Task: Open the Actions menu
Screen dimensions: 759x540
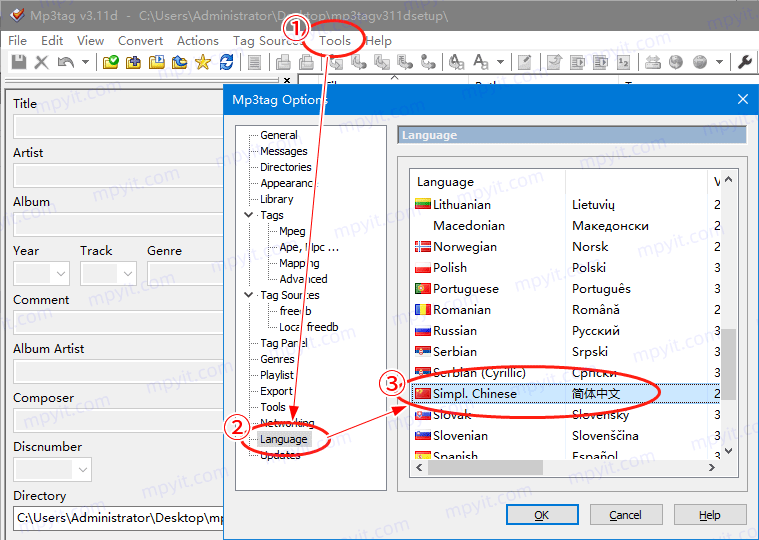Action: coord(197,41)
